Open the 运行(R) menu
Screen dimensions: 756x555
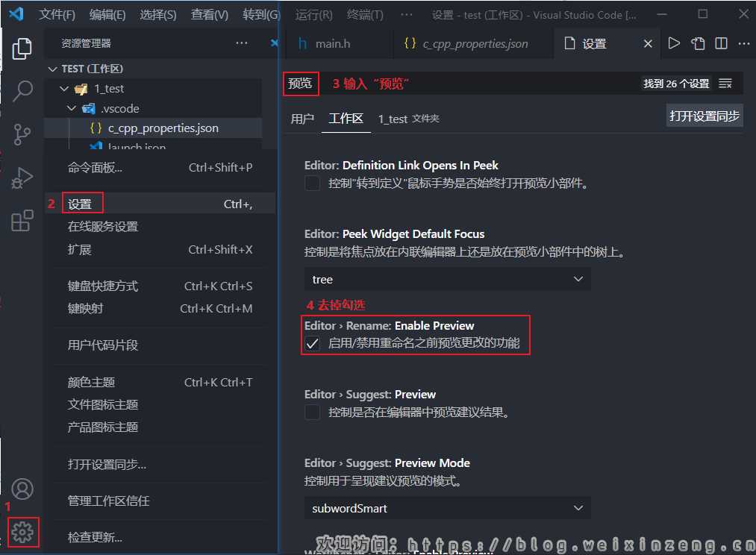(x=314, y=14)
